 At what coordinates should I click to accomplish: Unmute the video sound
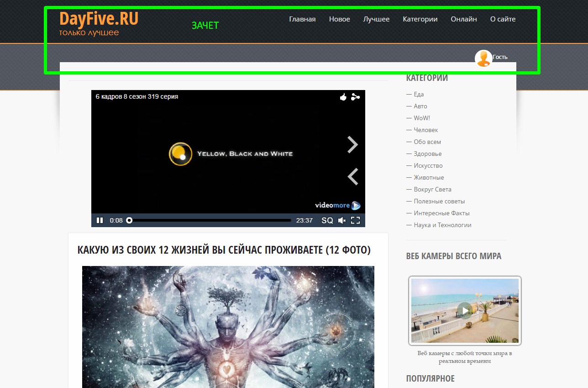pyautogui.click(x=341, y=220)
